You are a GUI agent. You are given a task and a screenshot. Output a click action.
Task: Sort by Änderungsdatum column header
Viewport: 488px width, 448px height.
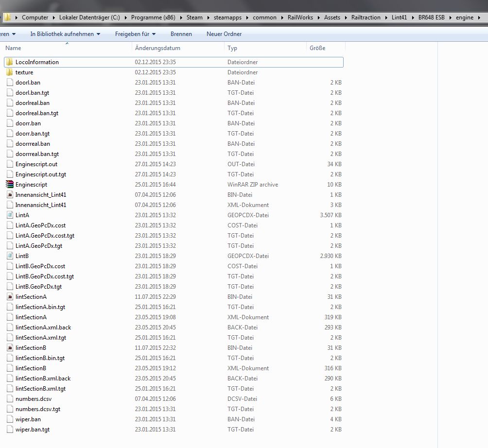[157, 48]
